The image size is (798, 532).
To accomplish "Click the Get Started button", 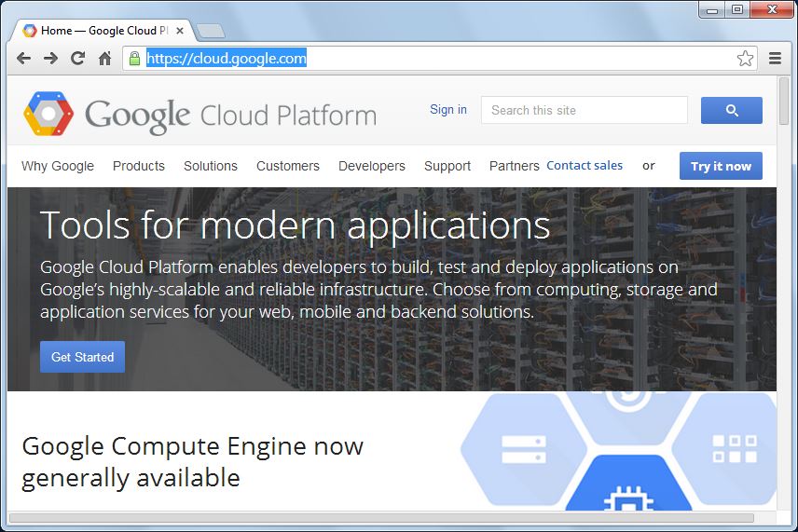I will point(82,357).
